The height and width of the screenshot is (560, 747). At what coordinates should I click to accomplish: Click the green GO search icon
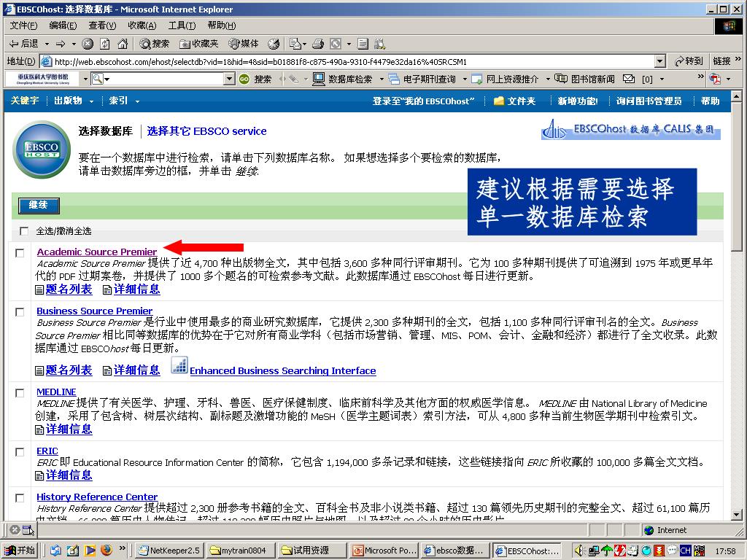point(244,79)
